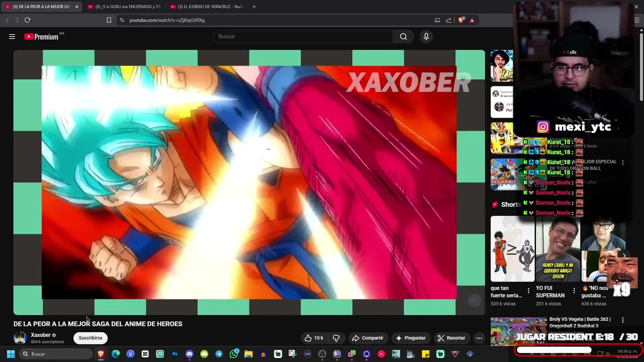Image resolution: width=644 pixels, height=362 pixels.
Task: Open Photoshop from the taskbar
Action: point(175,354)
